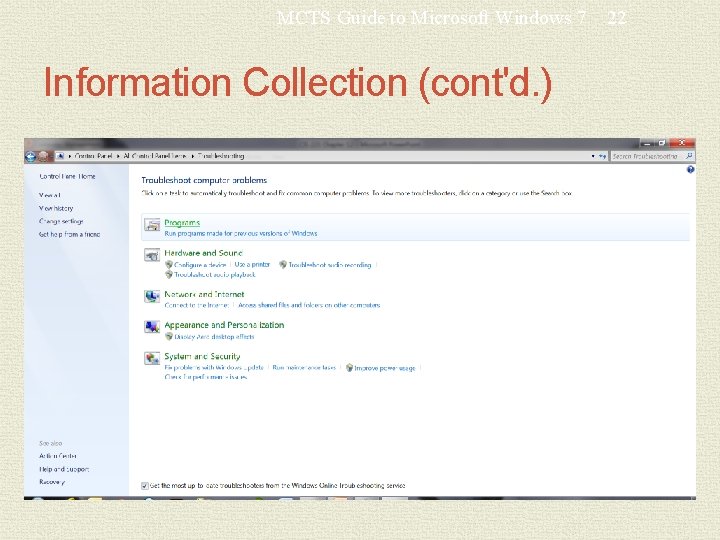
Task: Open the System and Security heading
Action: tap(202, 356)
